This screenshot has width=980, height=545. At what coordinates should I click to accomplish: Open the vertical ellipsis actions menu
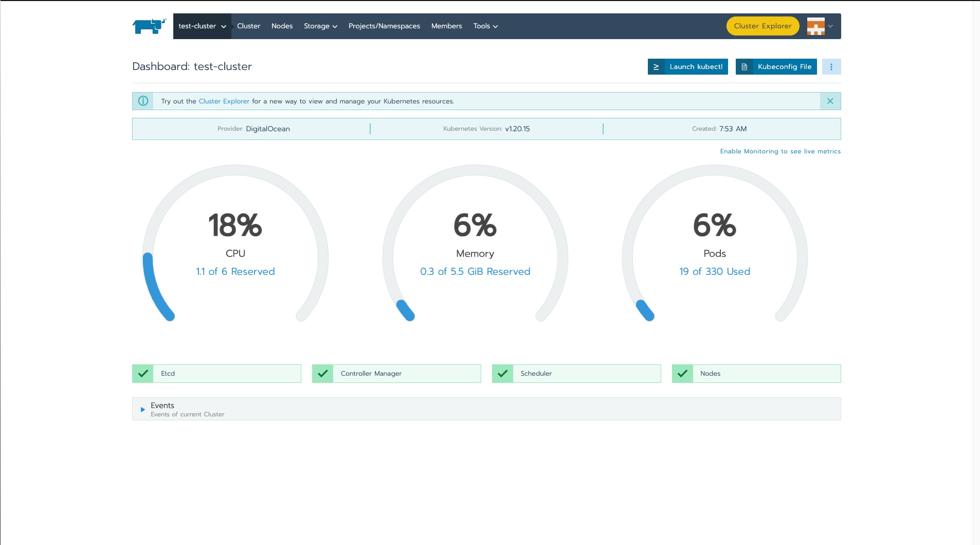pyautogui.click(x=831, y=66)
